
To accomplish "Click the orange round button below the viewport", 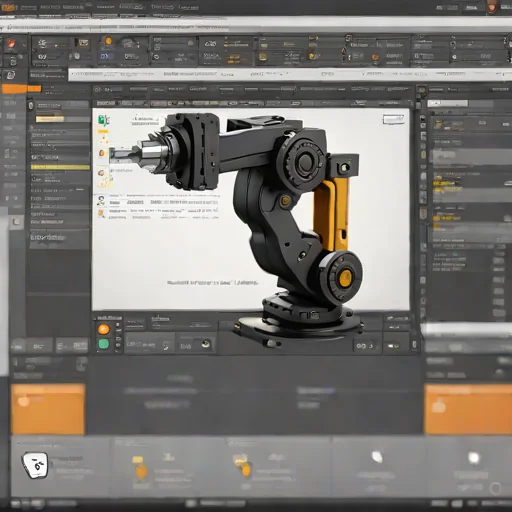I will 104,329.
